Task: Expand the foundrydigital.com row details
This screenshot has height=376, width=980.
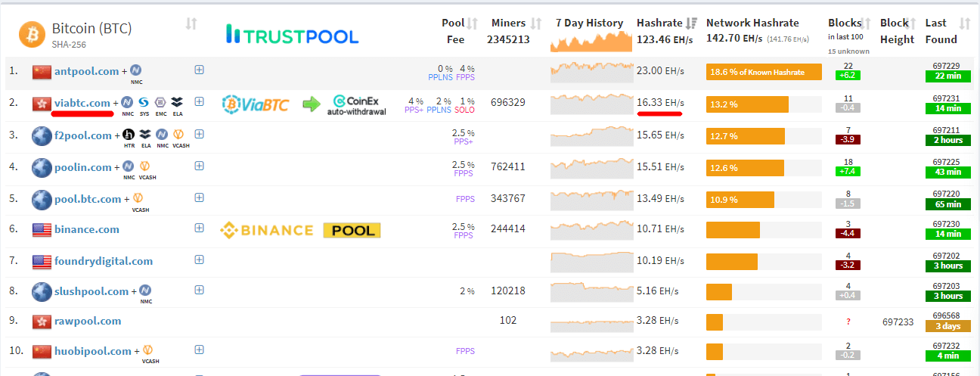Action: coord(200,259)
